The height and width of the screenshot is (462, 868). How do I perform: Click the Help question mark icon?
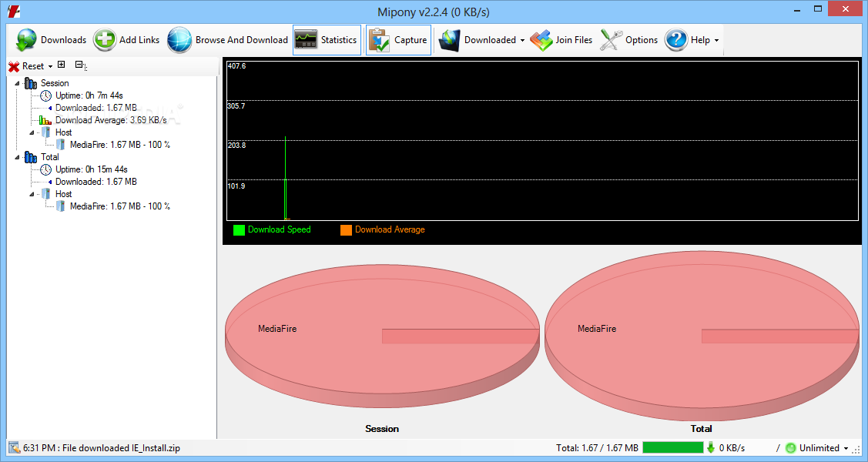pos(676,40)
